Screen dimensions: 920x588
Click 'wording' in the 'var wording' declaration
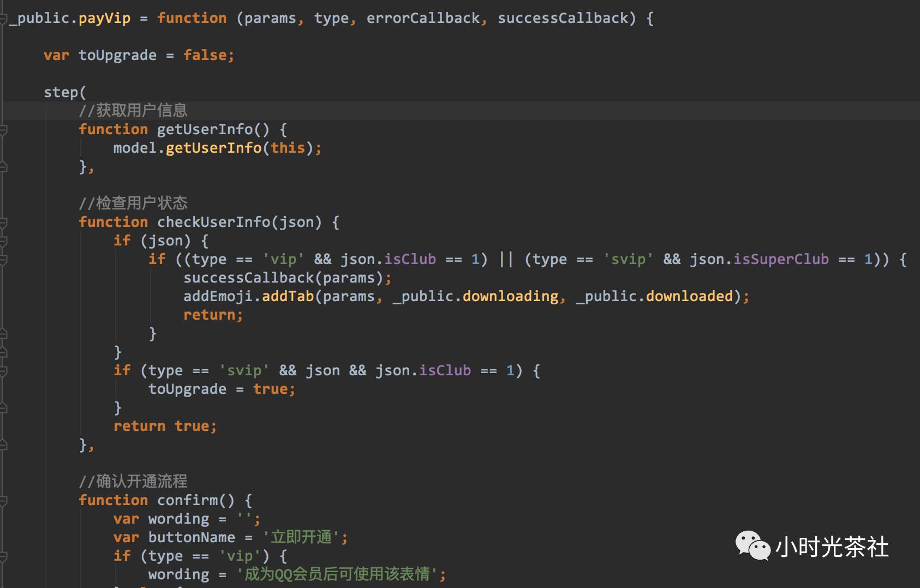point(178,519)
